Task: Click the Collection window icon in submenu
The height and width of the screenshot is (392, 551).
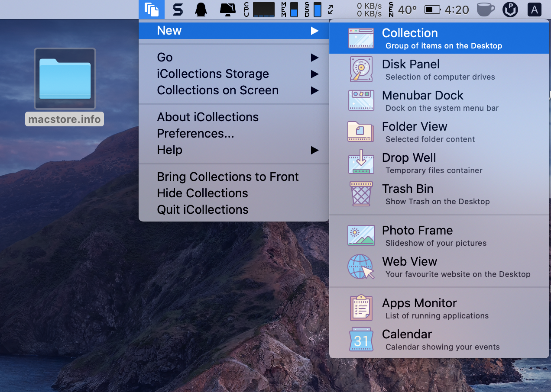Action: pos(361,38)
